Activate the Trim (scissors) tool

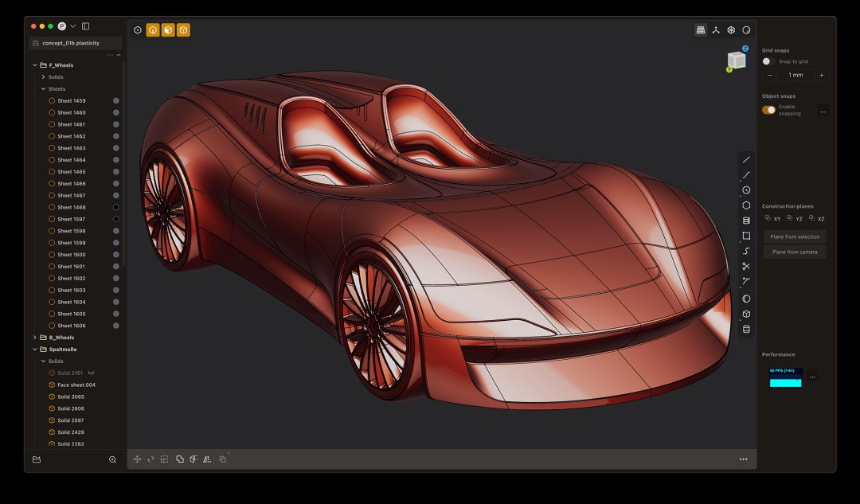(746, 266)
